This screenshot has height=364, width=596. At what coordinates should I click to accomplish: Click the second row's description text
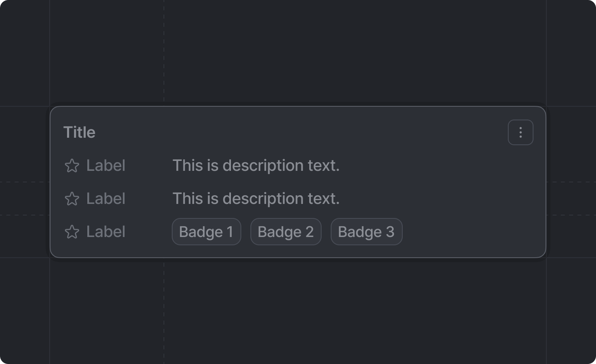tap(256, 199)
